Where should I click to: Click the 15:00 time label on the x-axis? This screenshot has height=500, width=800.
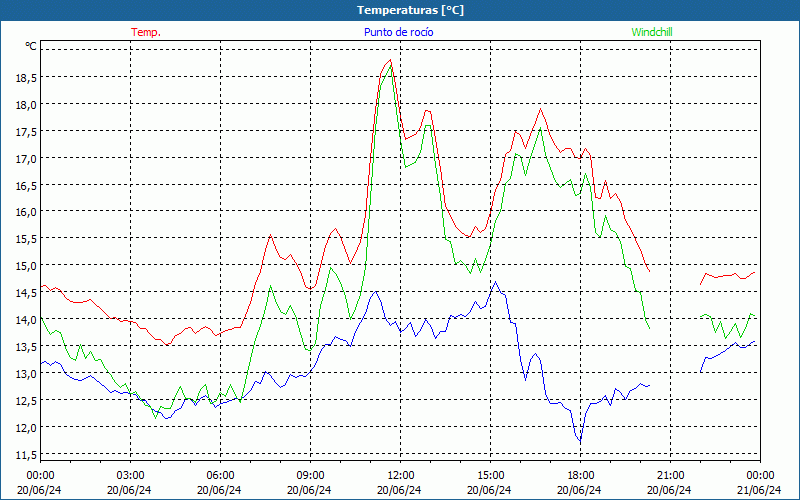(490, 476)
